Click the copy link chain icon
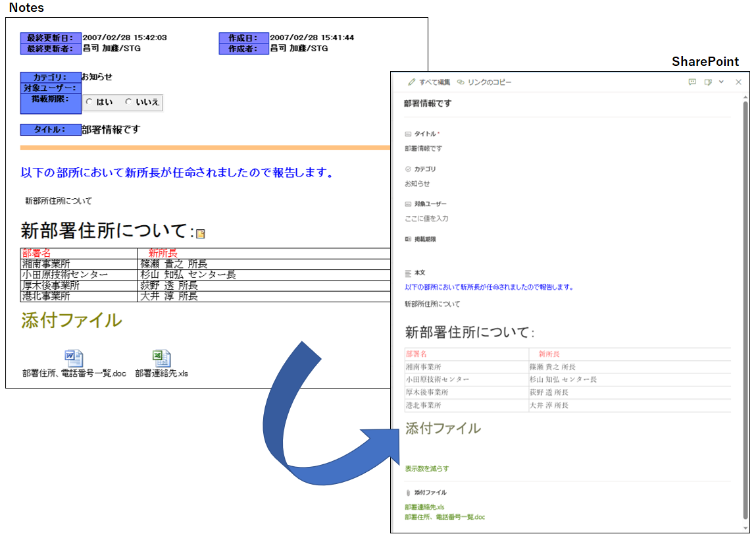The height and width of the screenshot is (538, 756). 461,82
